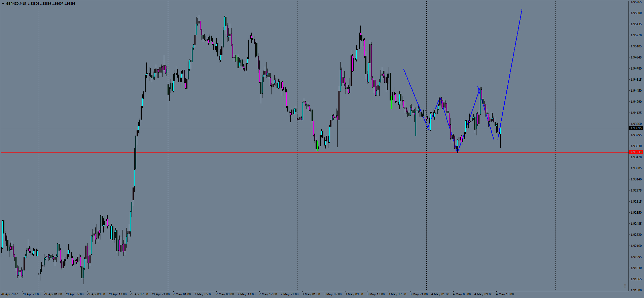Click the 1.91500 price scale label
644x298 pixels.
(636, 290)
